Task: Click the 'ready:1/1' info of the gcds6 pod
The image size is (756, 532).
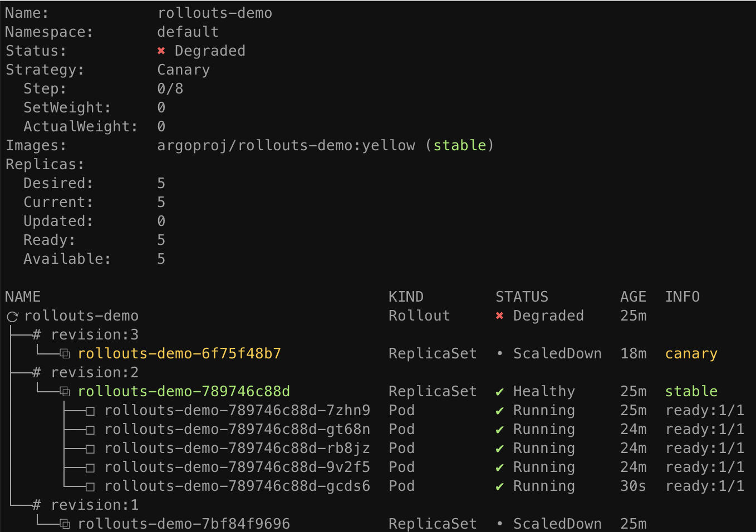Action: pos(705,486)
